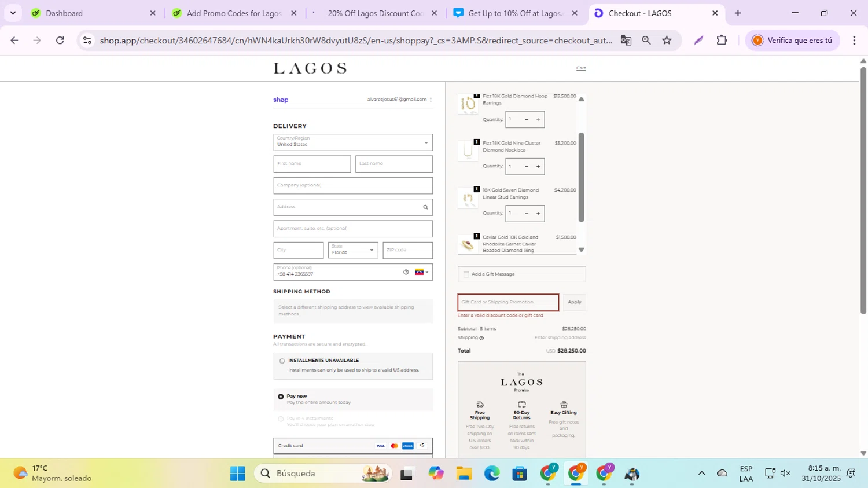
Task: Click the Apartment, suite field
Action: pos(353,229)
